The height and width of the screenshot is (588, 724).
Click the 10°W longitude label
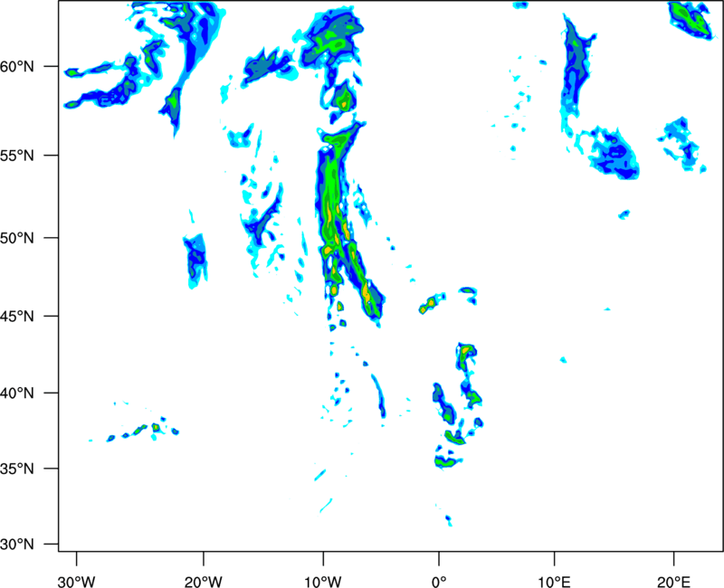[323, 582]
